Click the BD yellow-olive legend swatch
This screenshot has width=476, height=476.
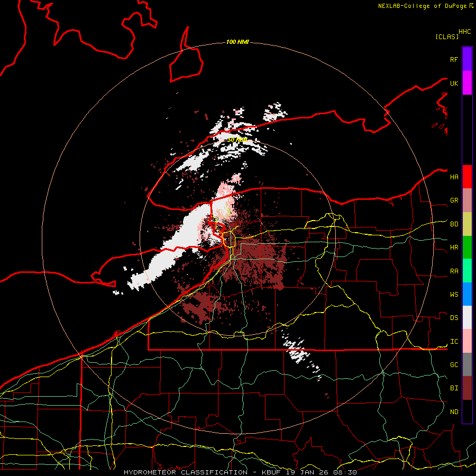point(467,224)
